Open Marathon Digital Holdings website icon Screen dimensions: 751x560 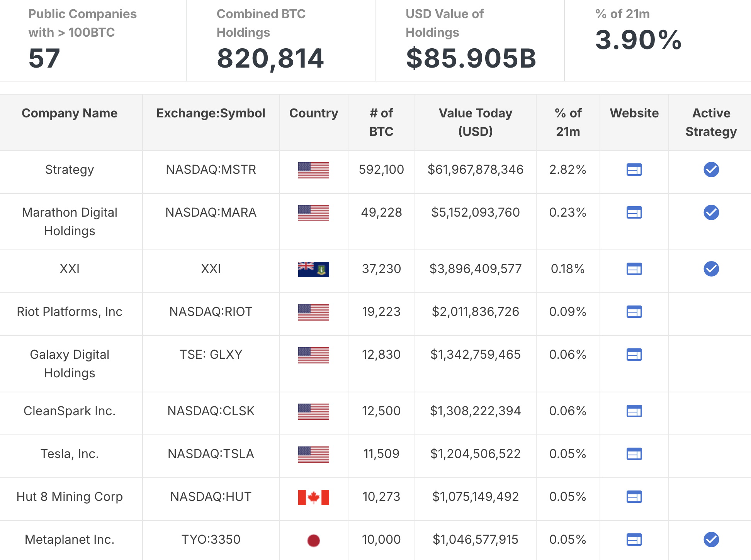tap(634, 212)
